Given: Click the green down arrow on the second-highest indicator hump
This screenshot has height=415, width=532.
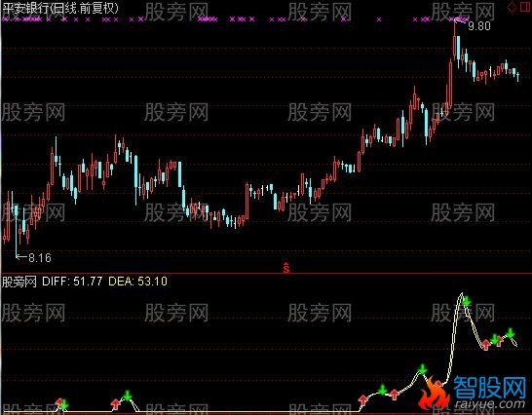Looking at the screenshot, I should [423, 369].
